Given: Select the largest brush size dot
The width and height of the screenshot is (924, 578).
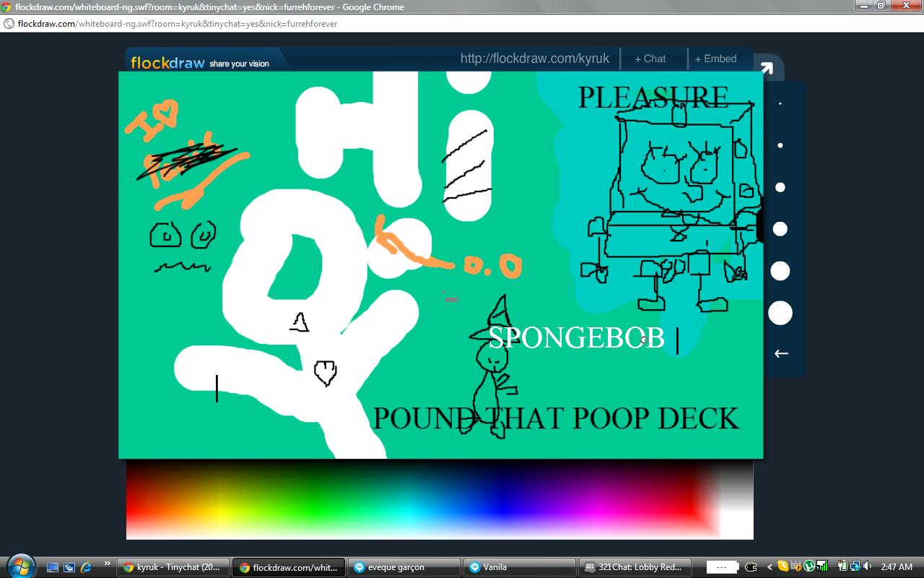Looking at the screenshot, I should [780, 313].
